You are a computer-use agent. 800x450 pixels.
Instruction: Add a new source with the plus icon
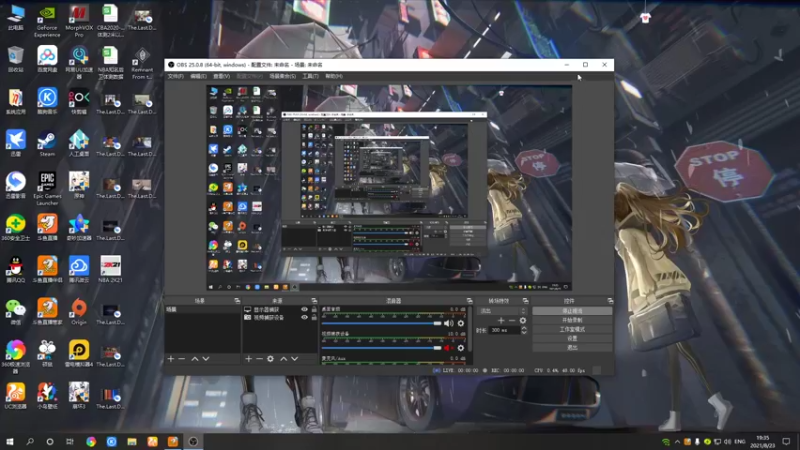pos(248,359)
